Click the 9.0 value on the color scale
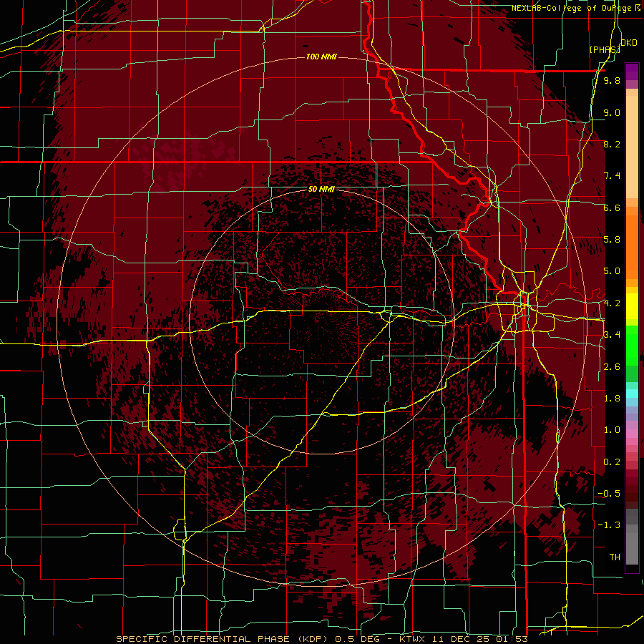The height and width of the screenshot is (644, 644). tap(612, 112)
